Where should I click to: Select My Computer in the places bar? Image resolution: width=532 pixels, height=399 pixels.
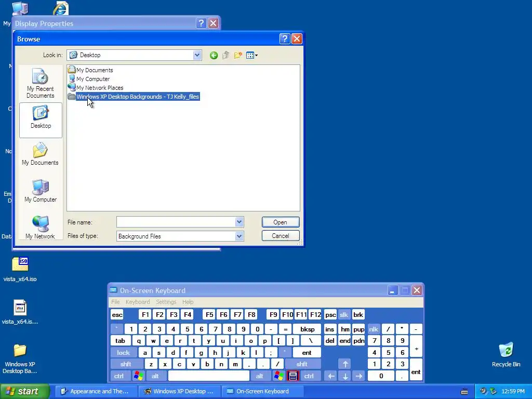[x=41, y=191]
